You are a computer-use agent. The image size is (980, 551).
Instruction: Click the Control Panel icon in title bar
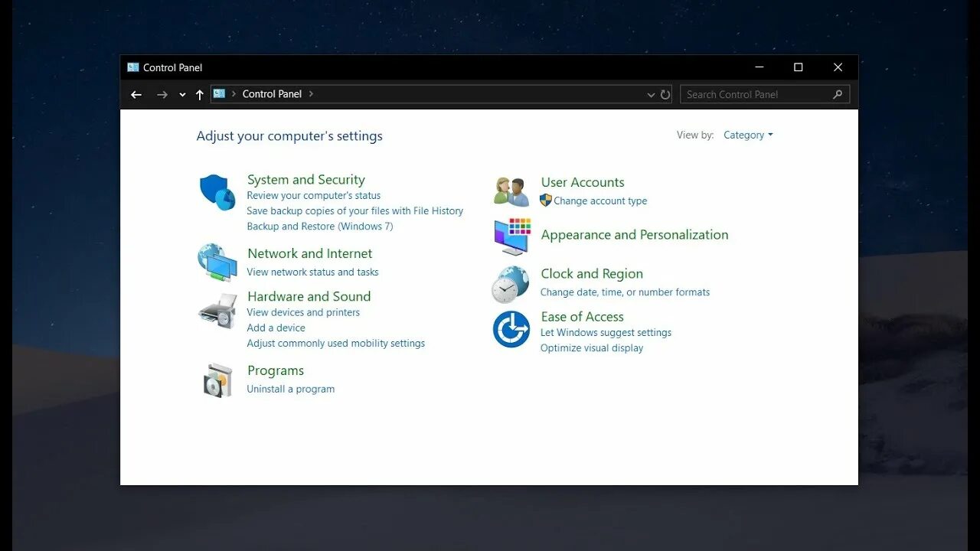click(x=133, y=67)
